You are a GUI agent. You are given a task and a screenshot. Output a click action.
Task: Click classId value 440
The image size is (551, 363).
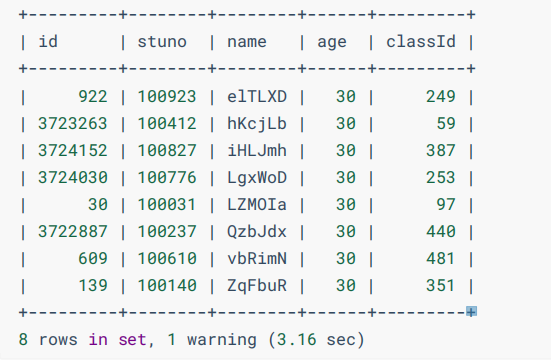[x=441, y=231]
